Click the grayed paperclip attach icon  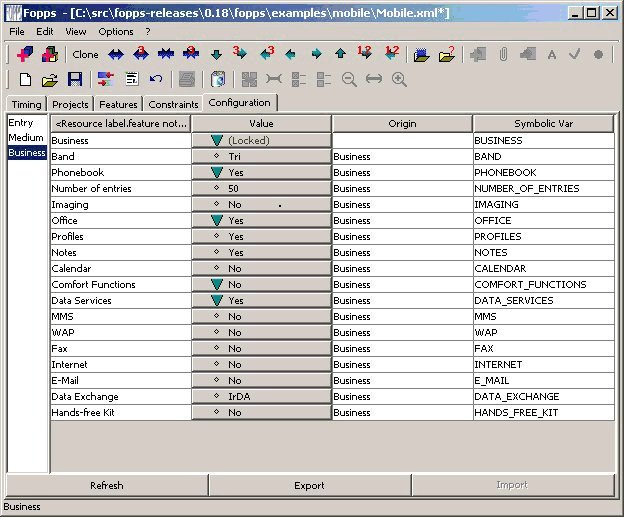pyautogui.click(x=503, y=54)
